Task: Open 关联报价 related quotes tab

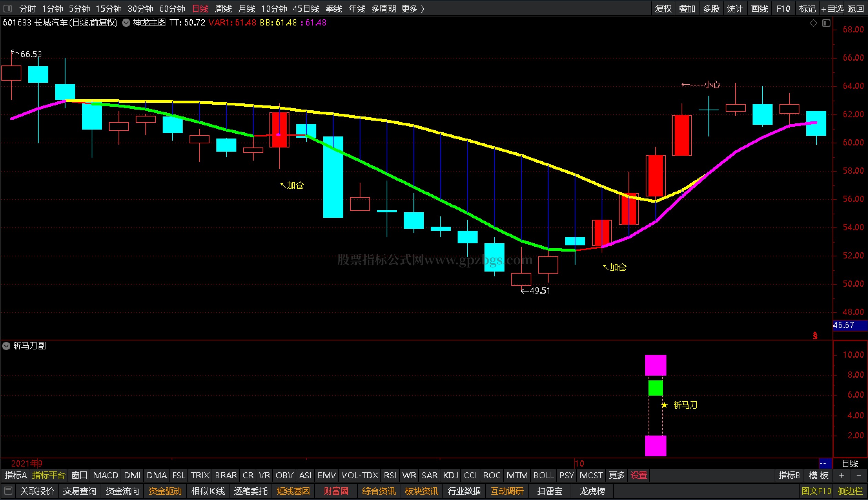Action: pos(37,491)
